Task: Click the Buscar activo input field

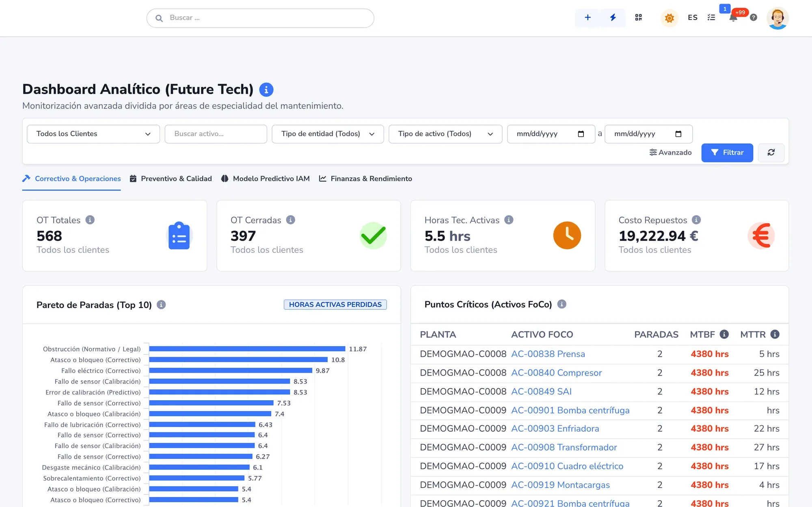Action: tap(216, 134)
